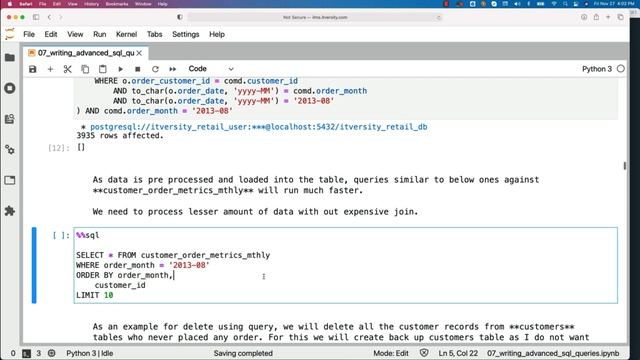Screen dimensions: 640x360
Task: Click '3935 rows affected.' output text
Action: coord(120,136)
